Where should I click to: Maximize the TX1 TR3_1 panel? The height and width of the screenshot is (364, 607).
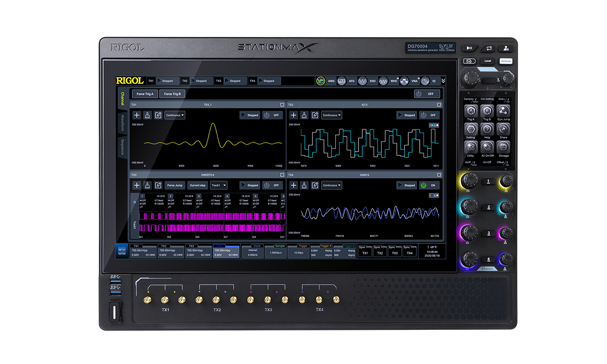(282, 105)
